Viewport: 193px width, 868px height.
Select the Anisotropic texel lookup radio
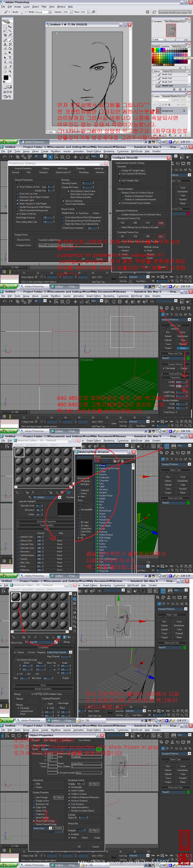(x=120, y=258)
